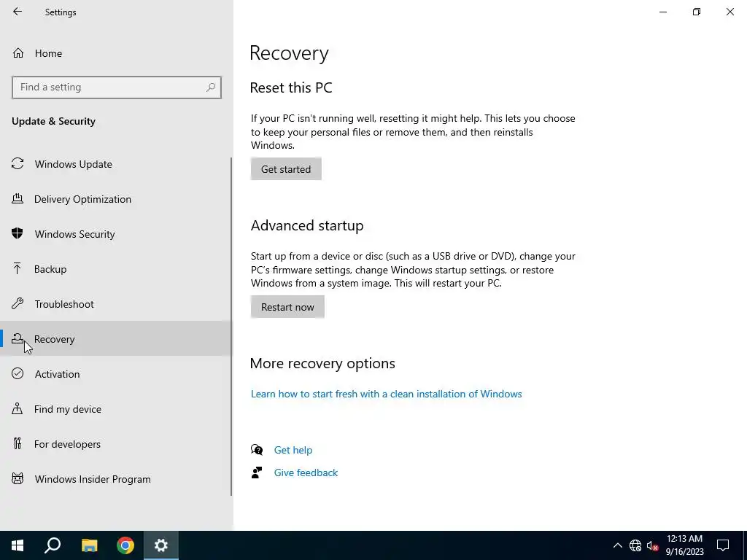This screenshot has width=747, height=560.
Task: Close the Settings window
Action: (729, 12)
